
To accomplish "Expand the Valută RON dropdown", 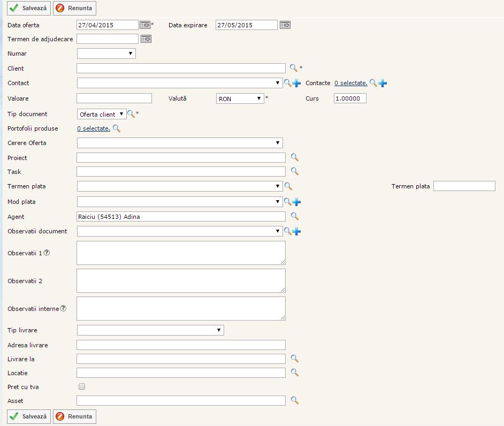I will coord(240,98).
